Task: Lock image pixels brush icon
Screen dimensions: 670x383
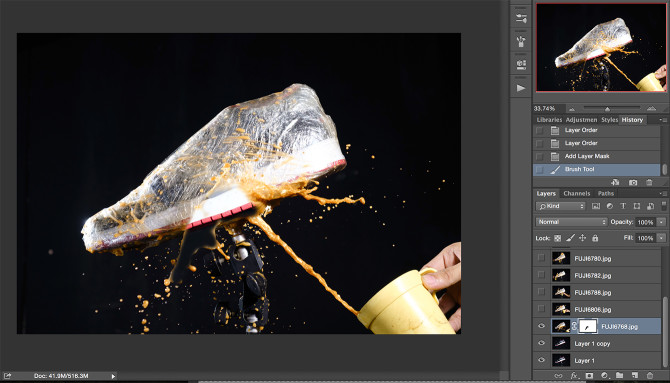Action: pyautogui.click(x=570, y=238)
